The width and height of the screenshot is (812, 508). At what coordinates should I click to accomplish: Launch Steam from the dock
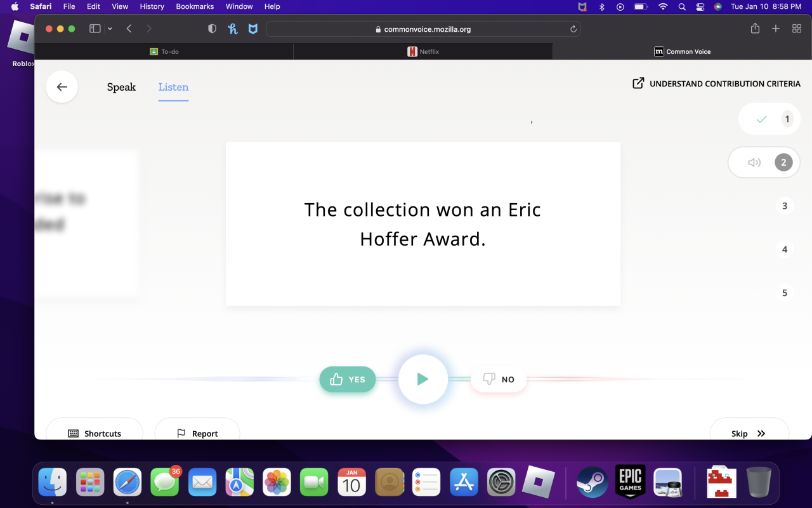(x=593, y=482)
